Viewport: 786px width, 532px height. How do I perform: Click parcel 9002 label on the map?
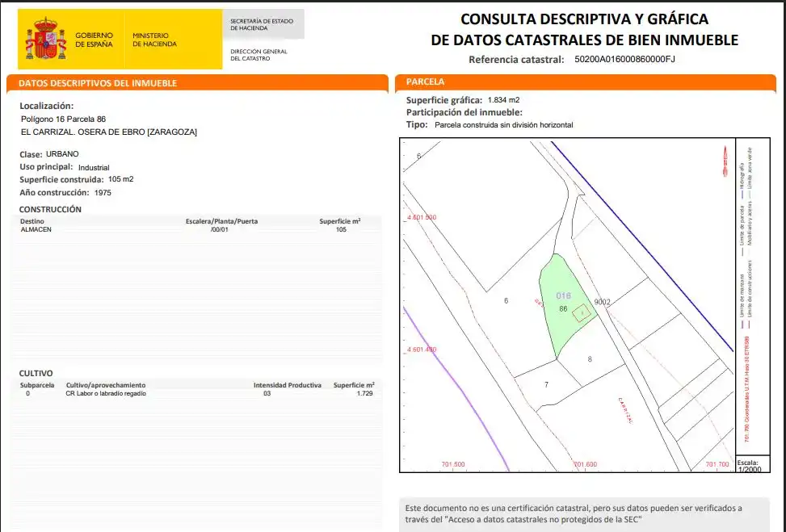pos(602,302)
